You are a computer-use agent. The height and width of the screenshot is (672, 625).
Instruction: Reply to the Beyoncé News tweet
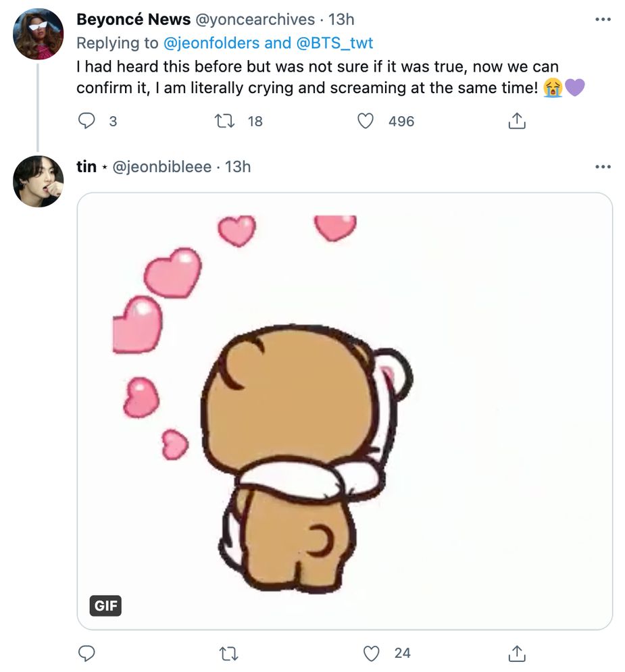(88, 120)
